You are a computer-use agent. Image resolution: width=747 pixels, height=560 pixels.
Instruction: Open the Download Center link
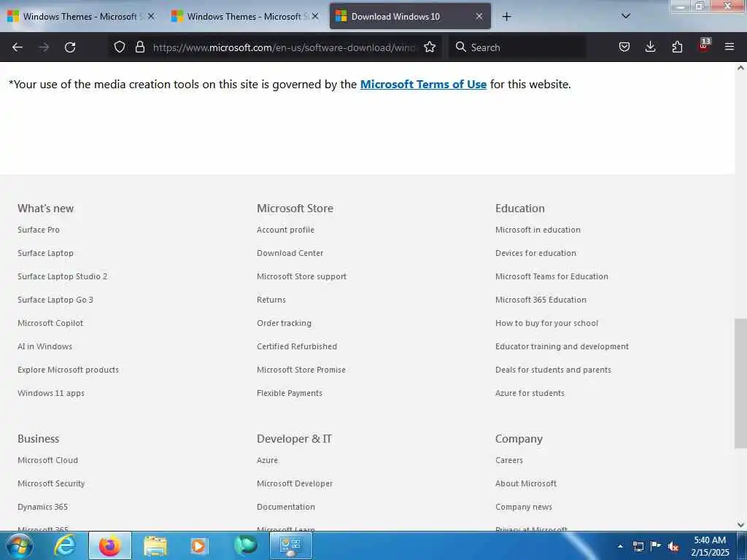click(290, 253)
